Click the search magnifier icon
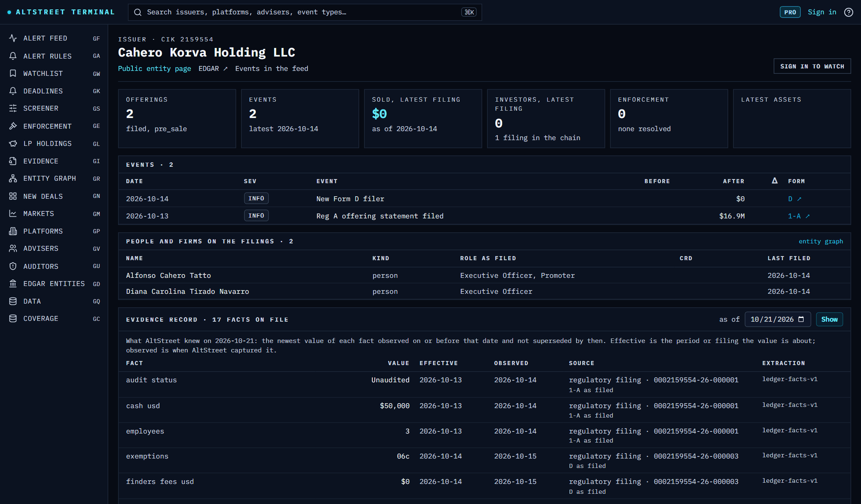 (138, 12)
